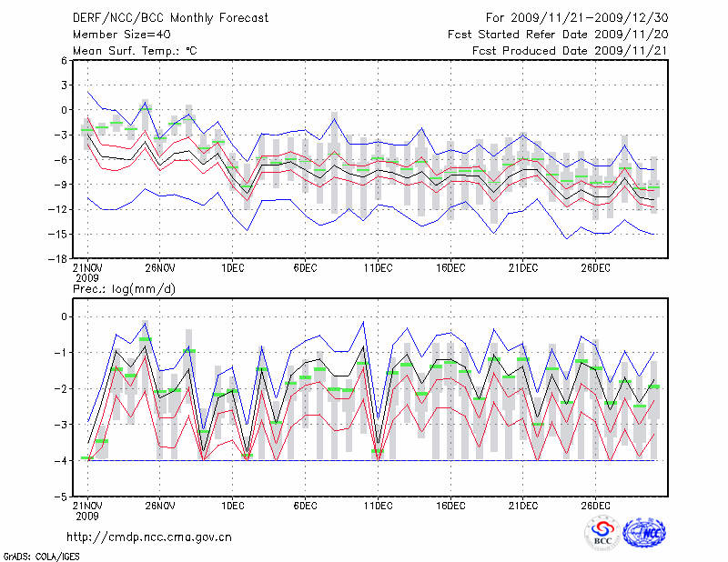
Task: Click the Fcst Started Refer Date line
Action: (x=558, y=34)
